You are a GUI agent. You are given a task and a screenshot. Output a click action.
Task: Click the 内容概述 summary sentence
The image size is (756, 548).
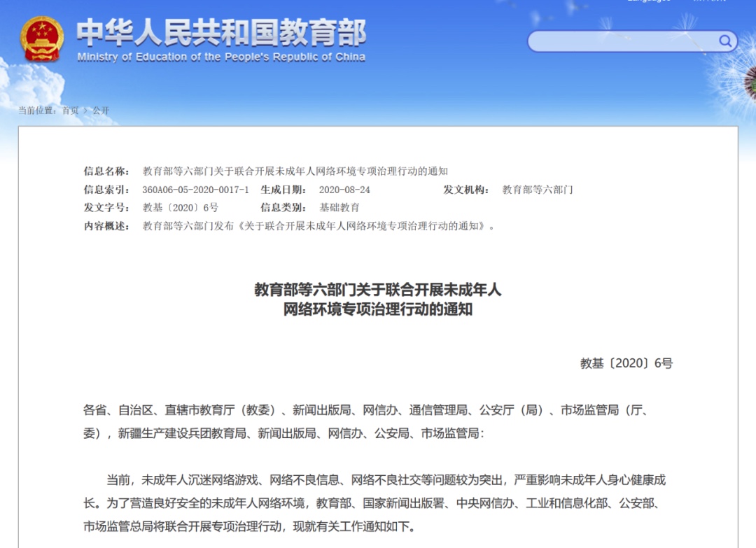point(318,226)
